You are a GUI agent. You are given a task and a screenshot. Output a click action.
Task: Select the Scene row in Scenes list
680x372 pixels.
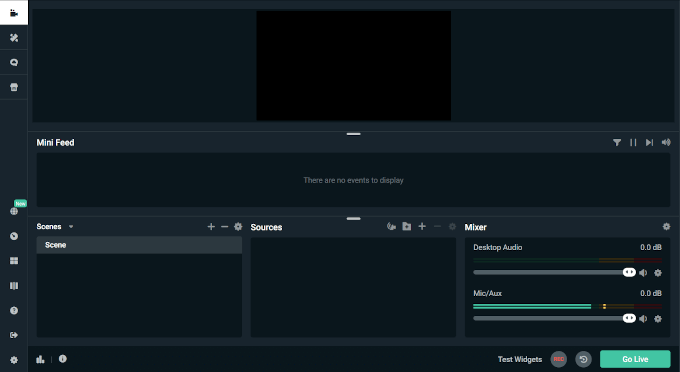click(x=139, y=245)
